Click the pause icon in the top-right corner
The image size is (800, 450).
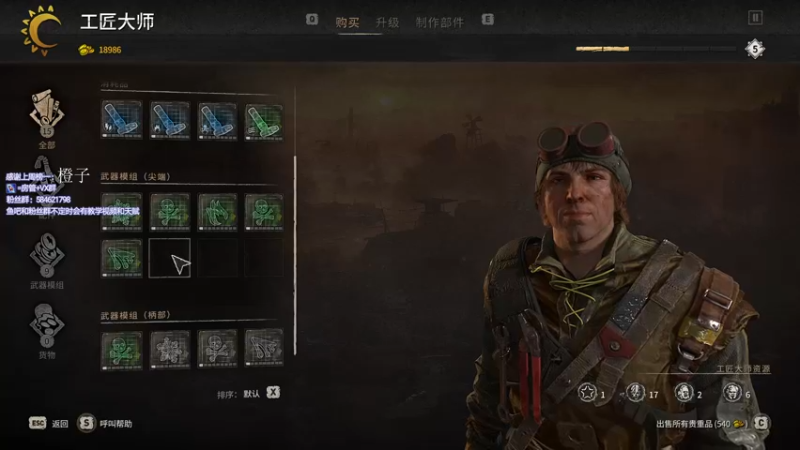tap(755, 17)
